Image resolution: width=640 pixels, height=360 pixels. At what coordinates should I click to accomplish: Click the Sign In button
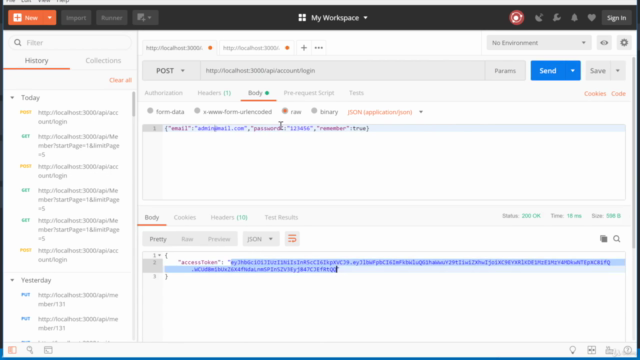click(616, 18)
